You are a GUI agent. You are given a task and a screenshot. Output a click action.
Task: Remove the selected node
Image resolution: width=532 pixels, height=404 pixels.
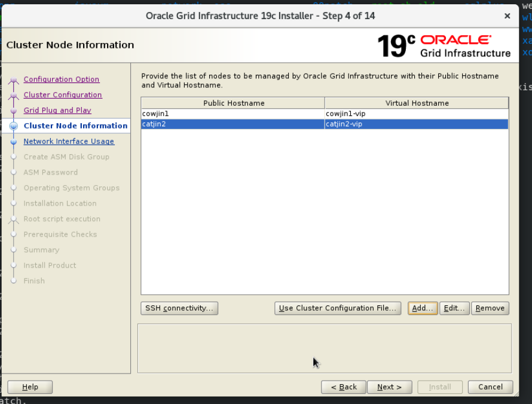490,308
